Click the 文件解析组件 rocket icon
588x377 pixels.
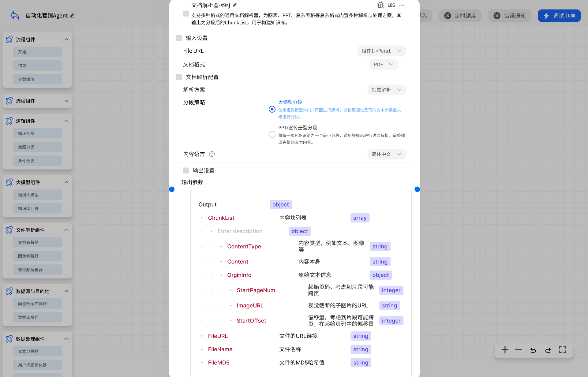(9, 230)
